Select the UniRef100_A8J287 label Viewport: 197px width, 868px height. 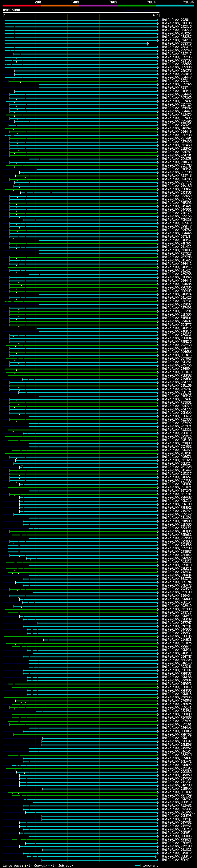(x=176, y=37)
